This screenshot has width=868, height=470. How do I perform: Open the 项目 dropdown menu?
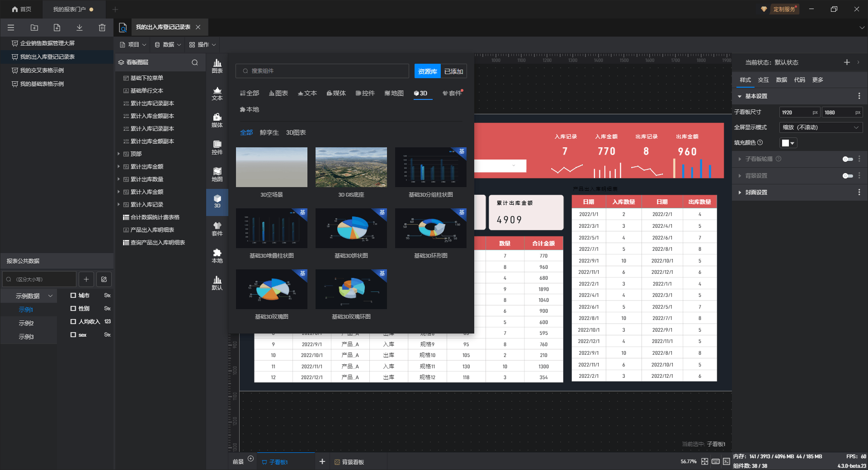[133, 45]
